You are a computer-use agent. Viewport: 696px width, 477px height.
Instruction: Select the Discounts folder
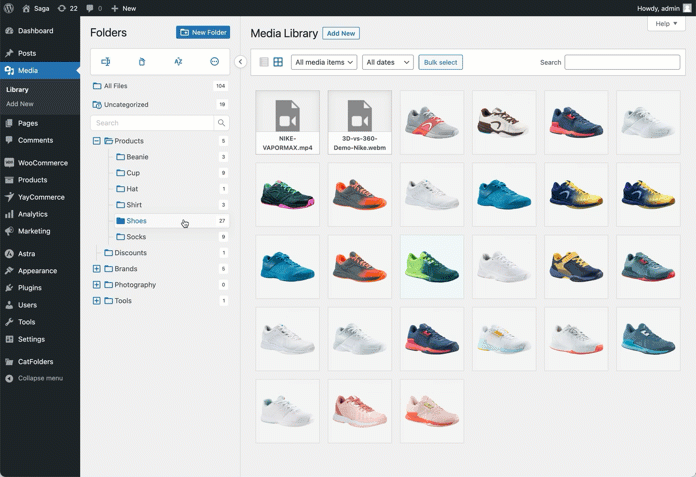tap(166, 252)
